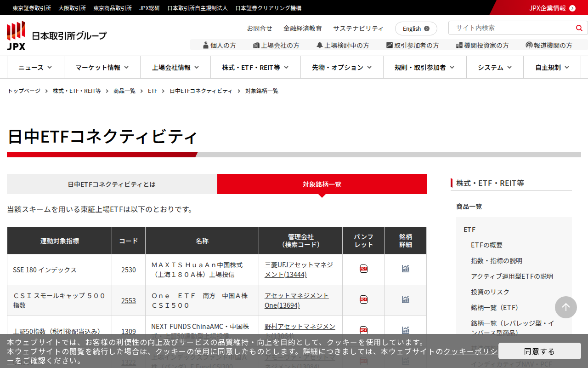588x368 pixels.
Task: Click the 株式・ETF・REIT等 breadcrumb
Action: 77,91
